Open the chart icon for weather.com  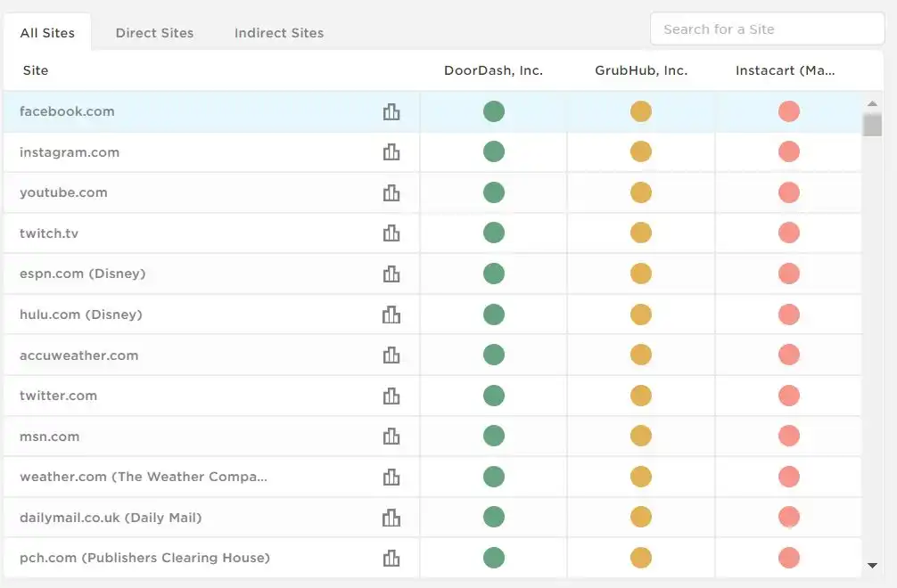391,477
